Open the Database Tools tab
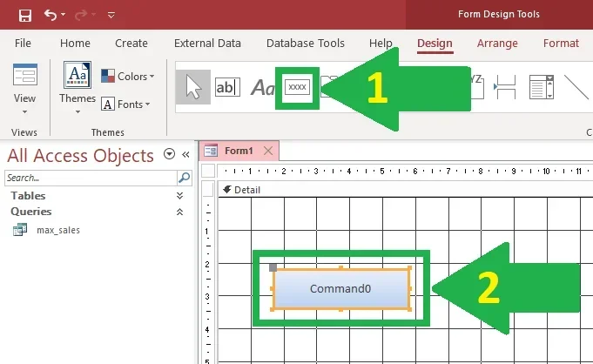593x364 pixels. 305,44
